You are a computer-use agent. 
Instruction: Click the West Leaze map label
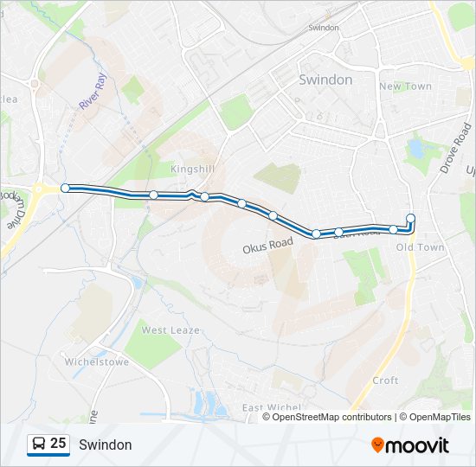(170, 329)
